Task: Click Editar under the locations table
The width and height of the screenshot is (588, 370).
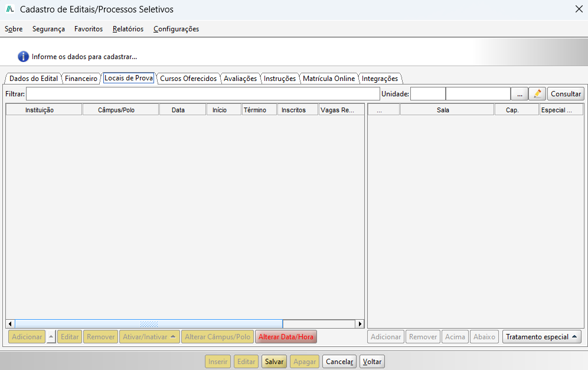Action: (x=70, y=336)
